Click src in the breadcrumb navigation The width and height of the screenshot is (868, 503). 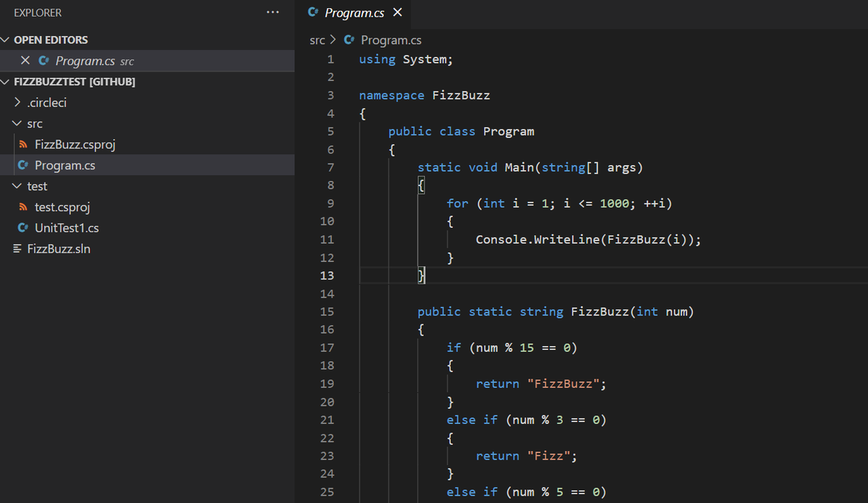pyautogui.click(x=314, y=40)
